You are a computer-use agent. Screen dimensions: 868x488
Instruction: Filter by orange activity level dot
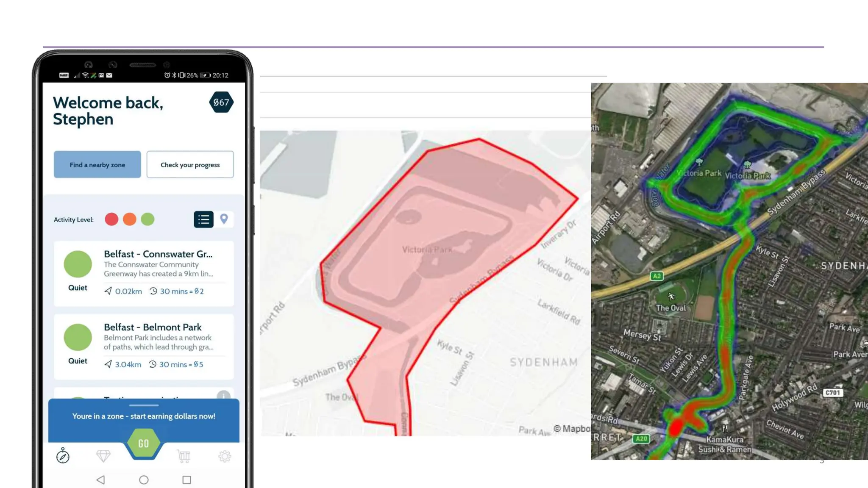pos(130,219)
